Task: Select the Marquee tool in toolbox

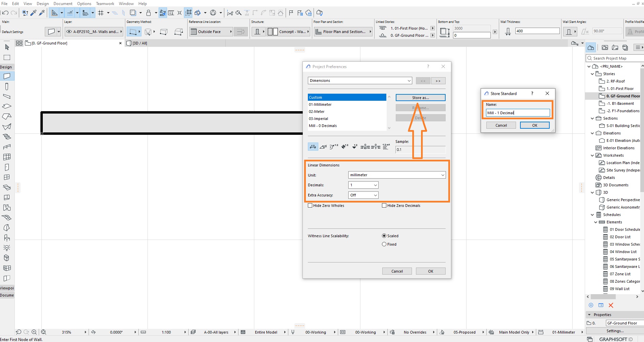Action: [7, 57]
